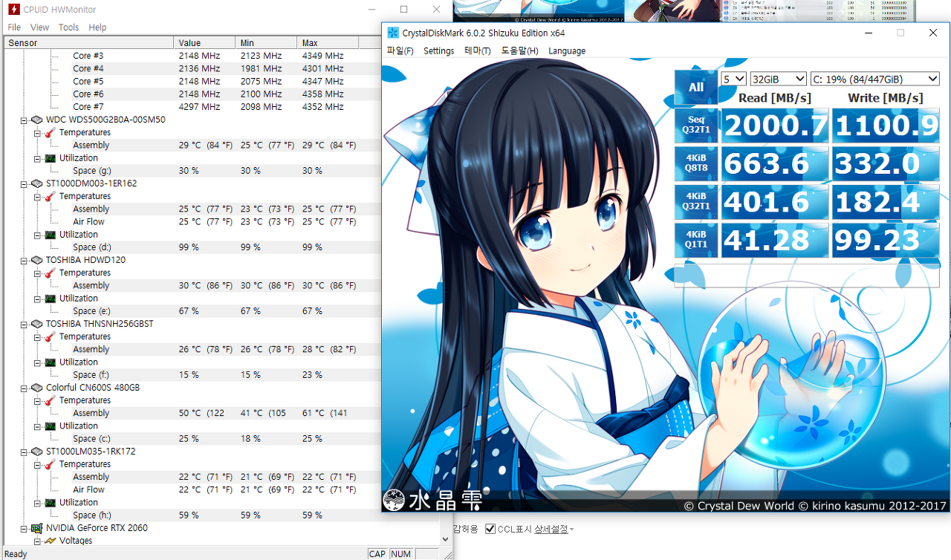Click thermometer icon under Colorful CN600S
Screen dimensions: 951x560
pos(50,400)
